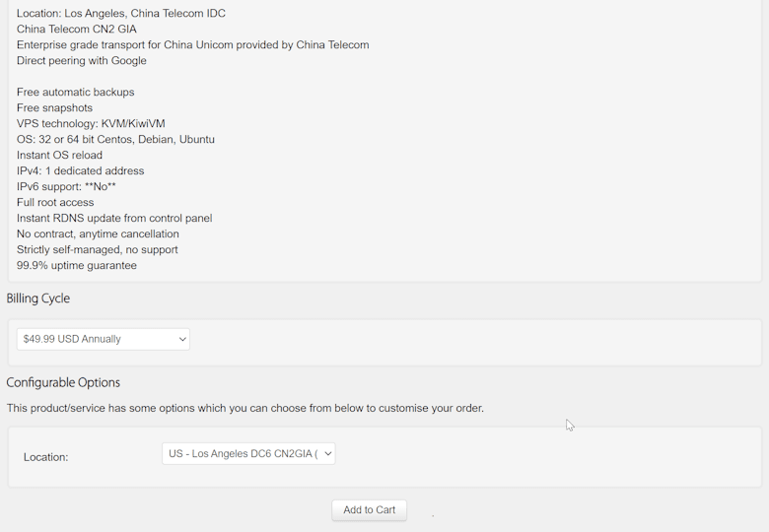Expand the US - Los Angeles DC6 location dropdown
Image resolution: width=769 pixels, height=532 pixels.
click(248, 454)
